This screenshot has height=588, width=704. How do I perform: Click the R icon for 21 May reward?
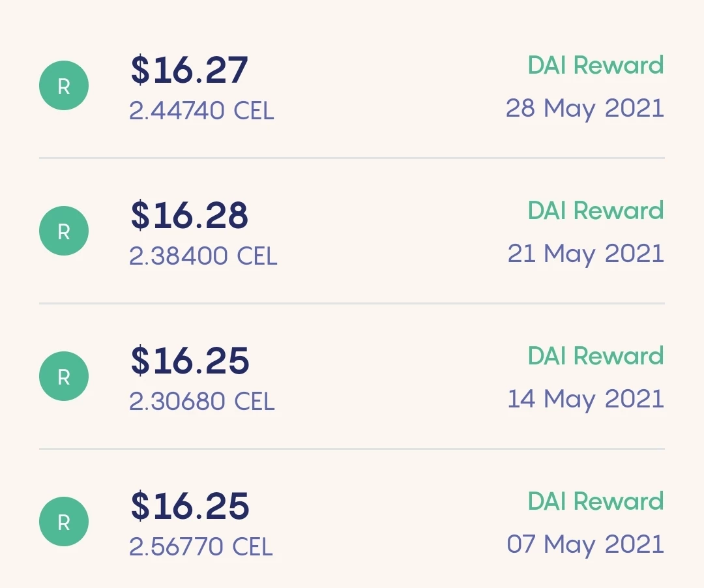pyautogui.click(x=64, y=231)
